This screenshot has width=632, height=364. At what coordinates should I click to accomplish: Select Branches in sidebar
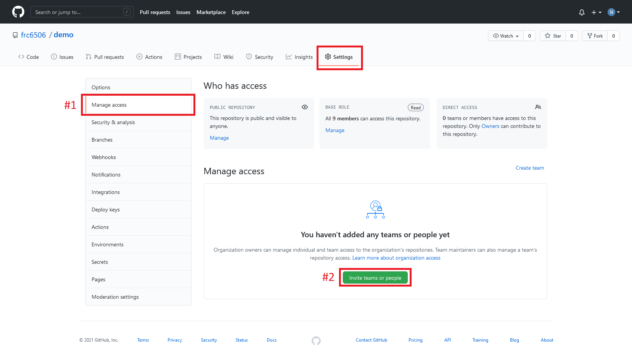(x=138, y=140)
